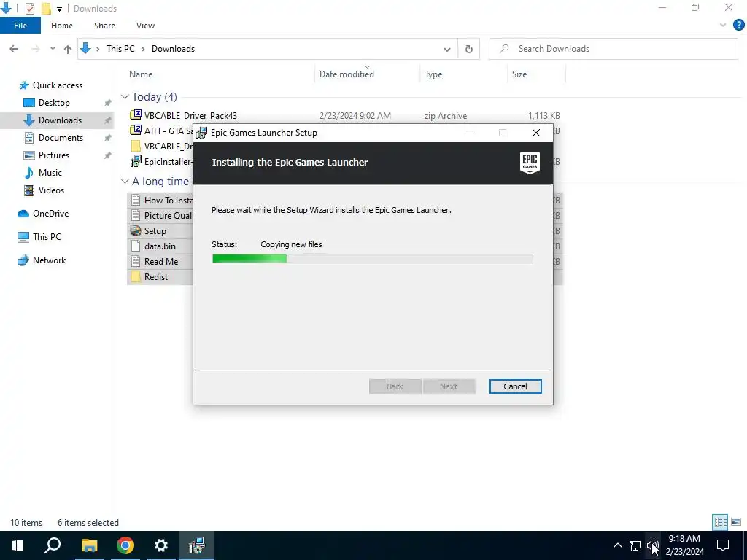The width and height of the screenshot is (747, 560).
Task: Select the Redist folder
Action: pyautogui.click(x=156, y=276)
